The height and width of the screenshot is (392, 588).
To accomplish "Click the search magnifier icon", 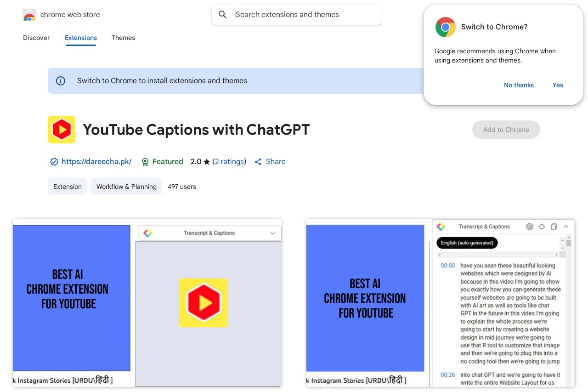I will [223, 15].
